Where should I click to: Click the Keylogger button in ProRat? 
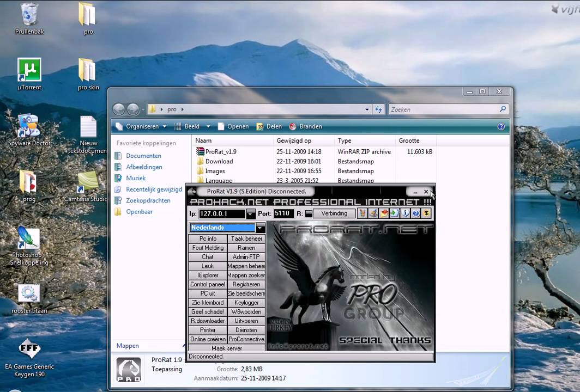point(246,303)
